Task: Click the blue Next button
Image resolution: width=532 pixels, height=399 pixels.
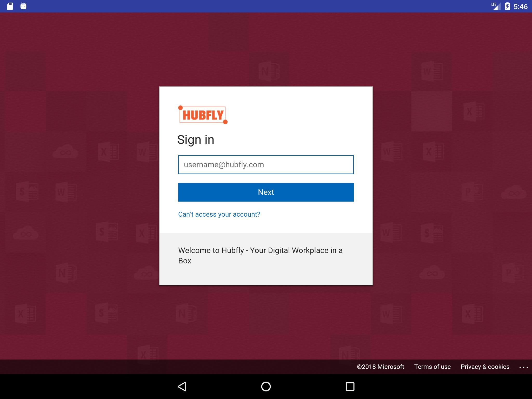Action: [x=266, y=192]
